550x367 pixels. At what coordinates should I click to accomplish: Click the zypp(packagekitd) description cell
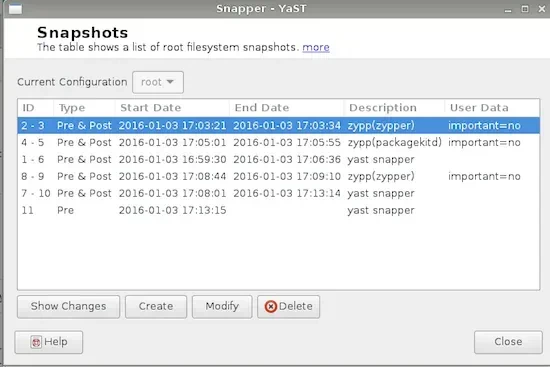click(x=395, y=143)
